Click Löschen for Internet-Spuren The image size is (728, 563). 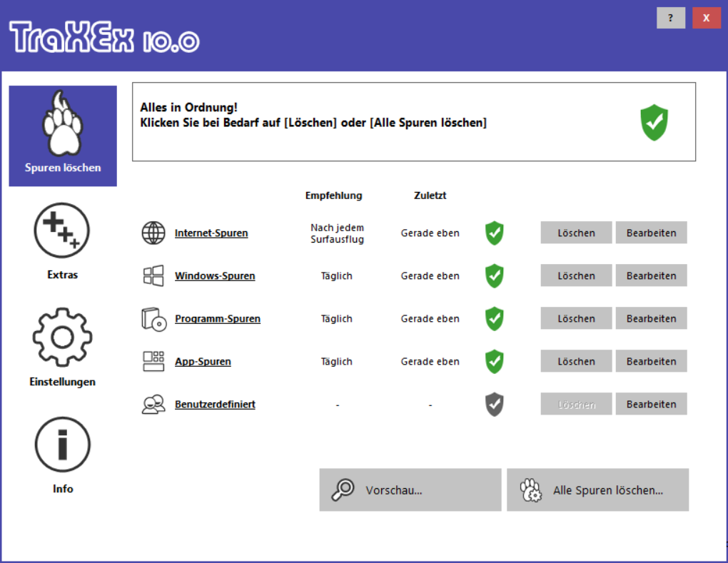pyautogui.click(x=576, y=233)
